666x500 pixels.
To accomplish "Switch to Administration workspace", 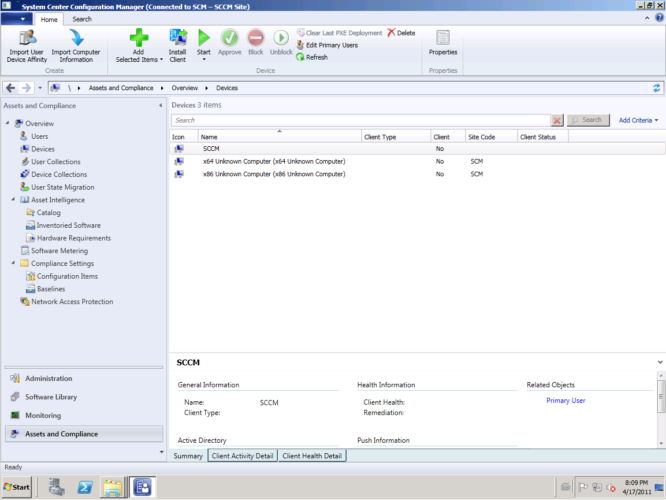I will click(x=83, y=379).
